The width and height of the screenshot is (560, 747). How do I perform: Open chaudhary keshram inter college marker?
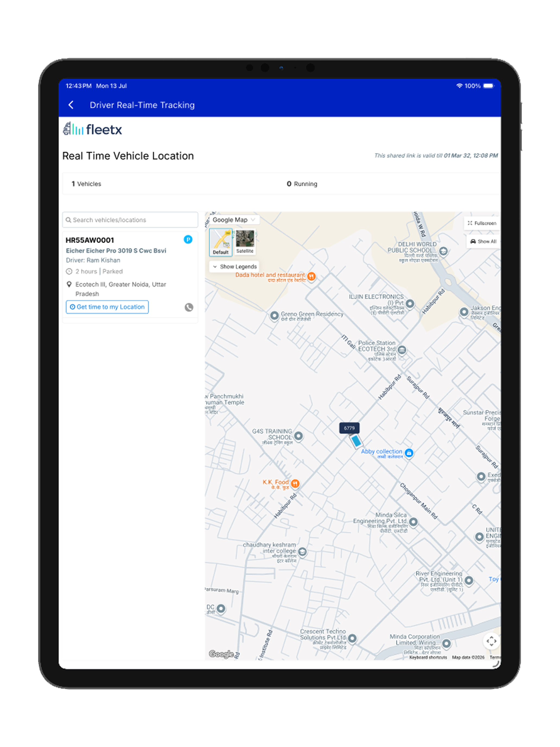tap(303, 552)
